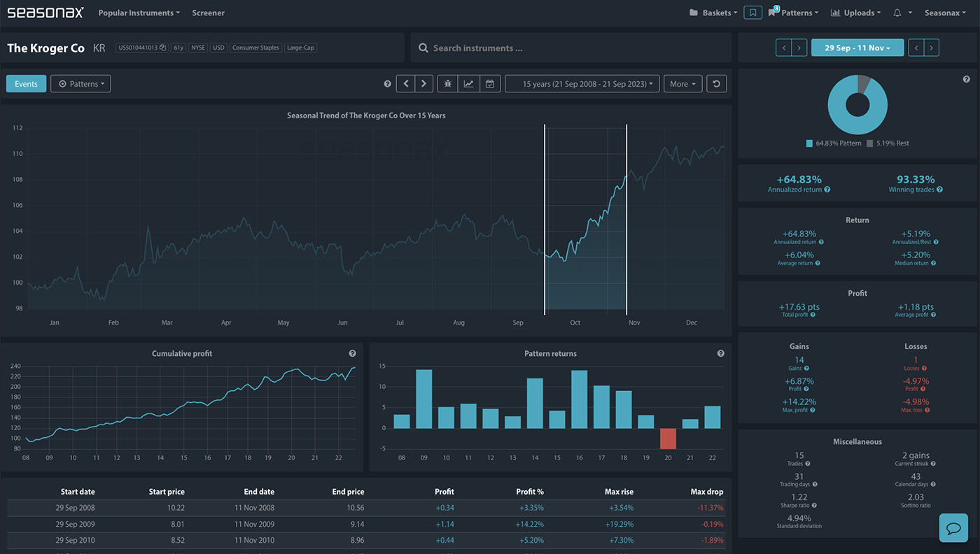Click the Large-Cap tag

point(300,48)
